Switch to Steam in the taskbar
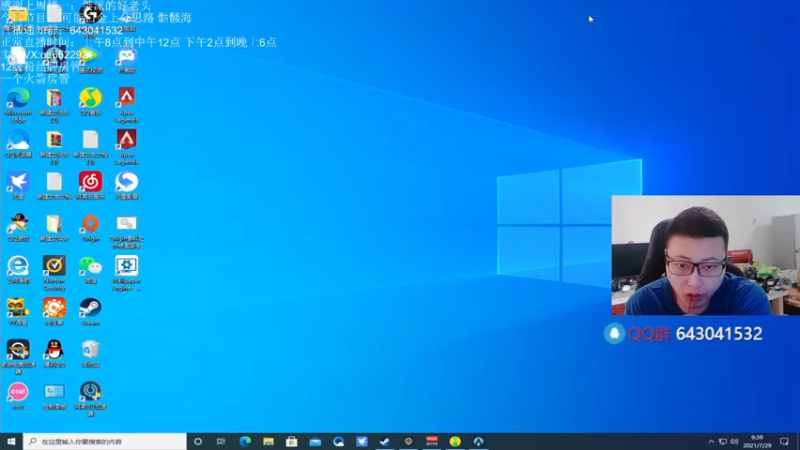The width and height of the screenshot is (800, 450). tap(385, 441)
